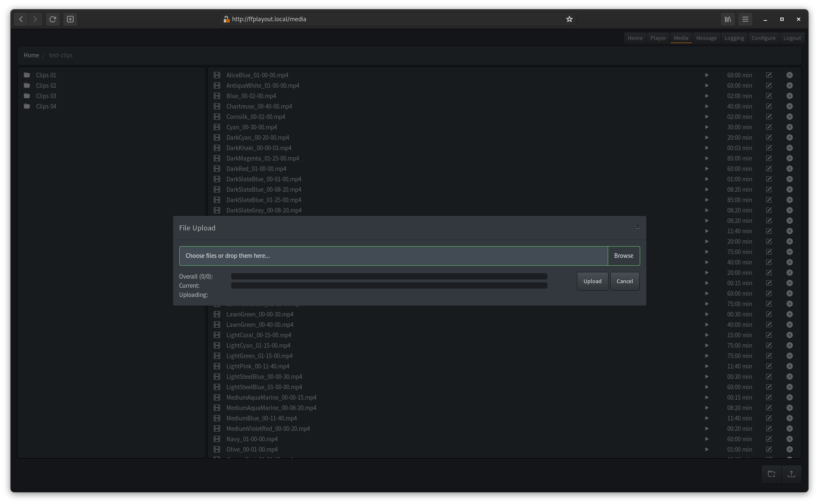Open the browser library icon
Viewport: 819px width, 504px height.
(727, 19)
